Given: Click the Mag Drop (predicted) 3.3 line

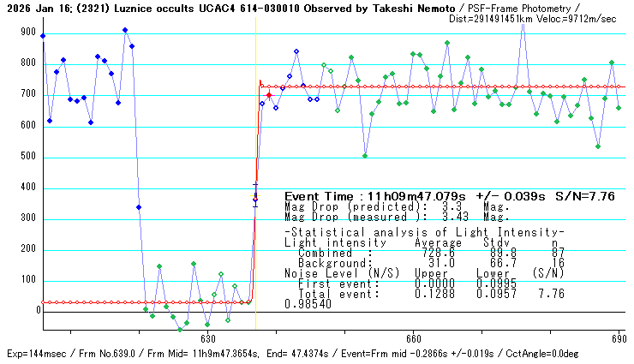Looking at the screenshot, I should (397, 206).
